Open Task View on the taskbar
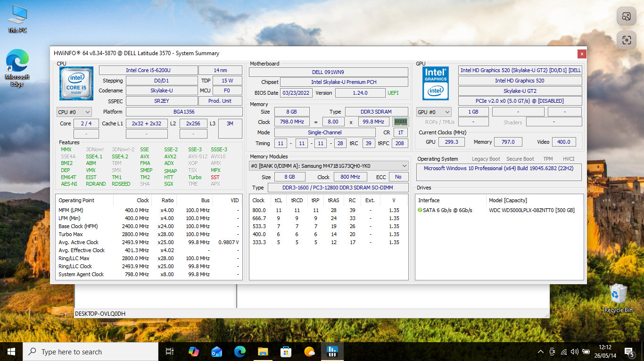644x361 pixels. 170,352
